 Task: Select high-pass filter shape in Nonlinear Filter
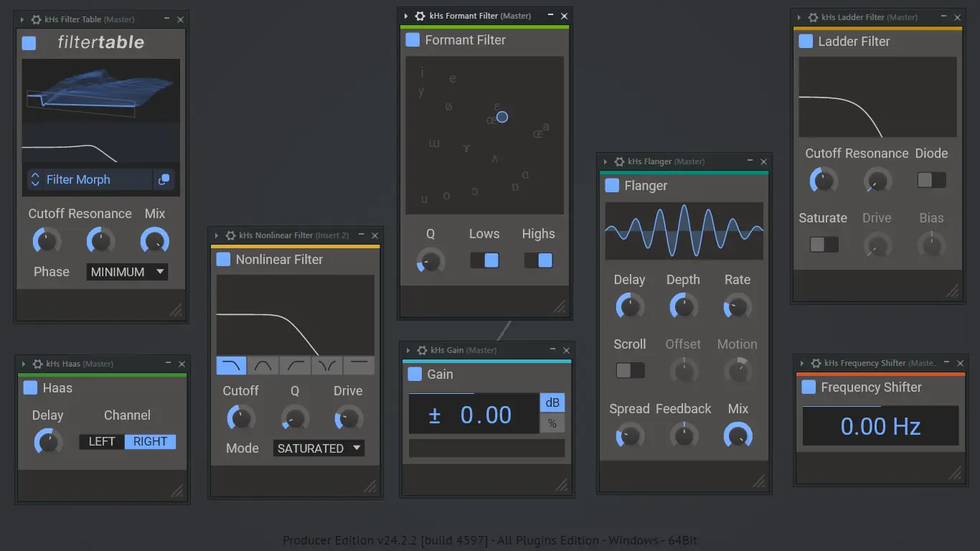[x=295, y=365]
